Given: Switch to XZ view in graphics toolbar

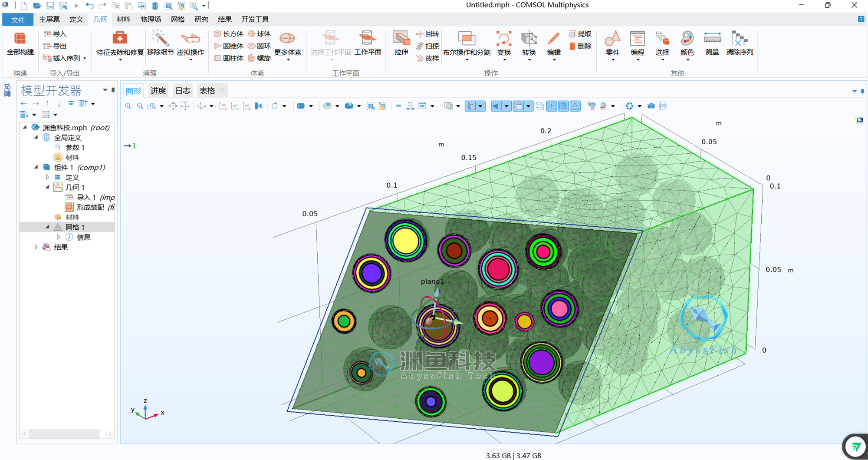Looking at the screenshot, I should [x=247, y=106].
